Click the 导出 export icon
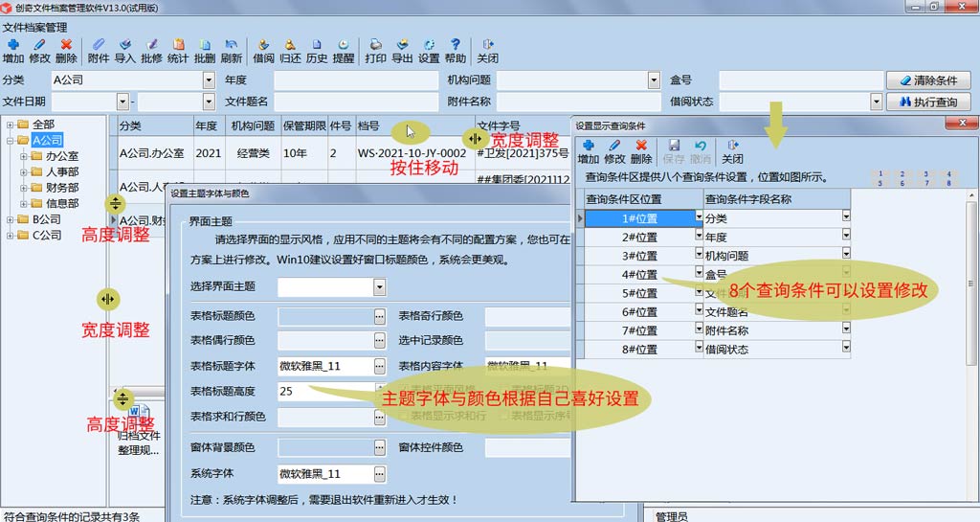 403,45
